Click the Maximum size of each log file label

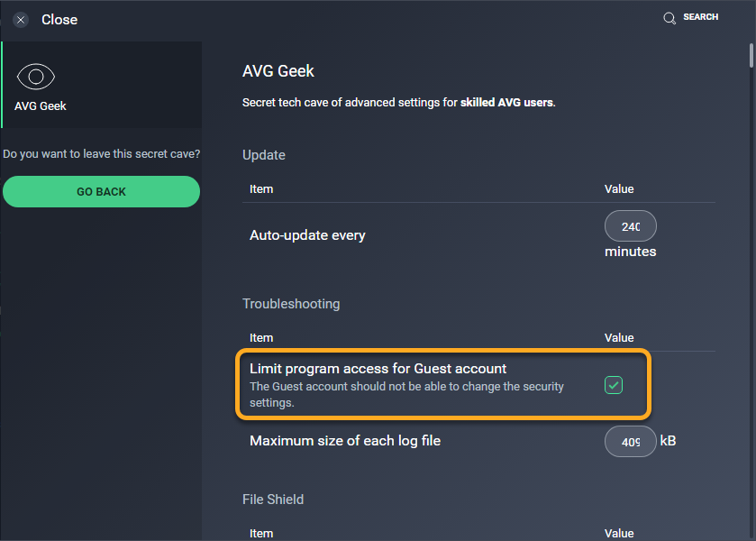(x=345, y=441)
